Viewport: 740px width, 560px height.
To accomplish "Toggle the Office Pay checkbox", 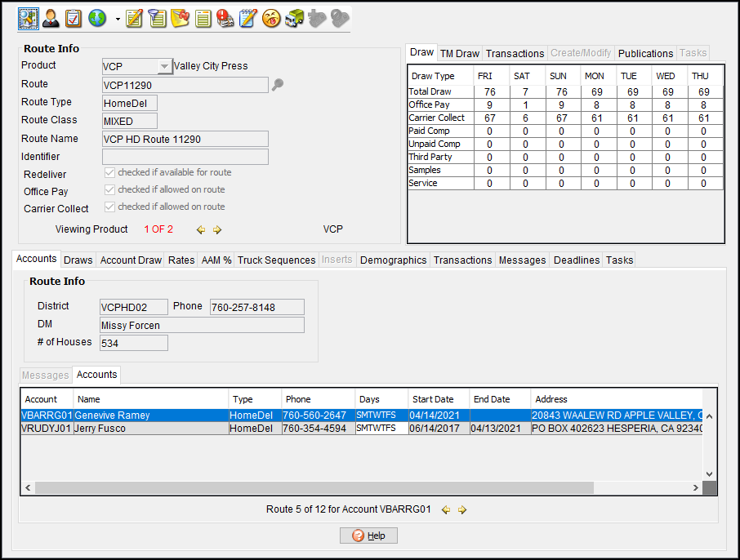I will 109,190.
